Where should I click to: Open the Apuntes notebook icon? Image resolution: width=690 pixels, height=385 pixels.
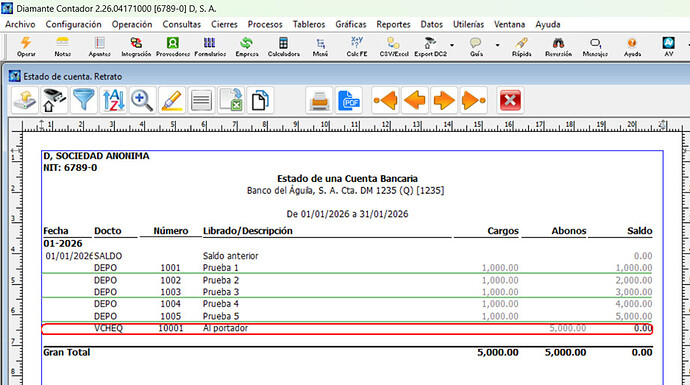[x=99, y=47]
